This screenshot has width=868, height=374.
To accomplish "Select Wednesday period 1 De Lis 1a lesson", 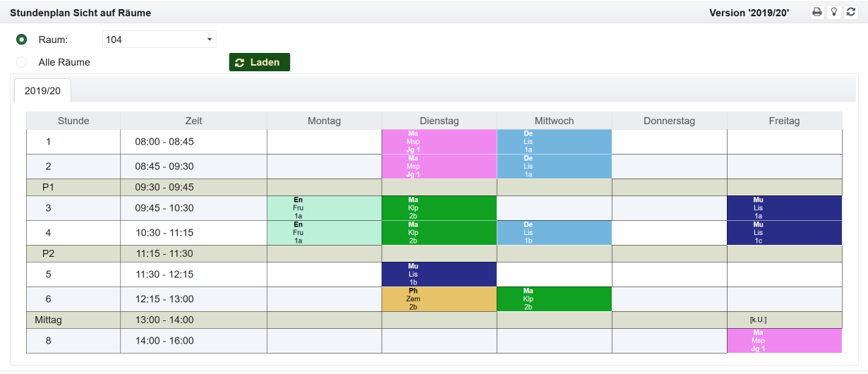I will 554,142.
